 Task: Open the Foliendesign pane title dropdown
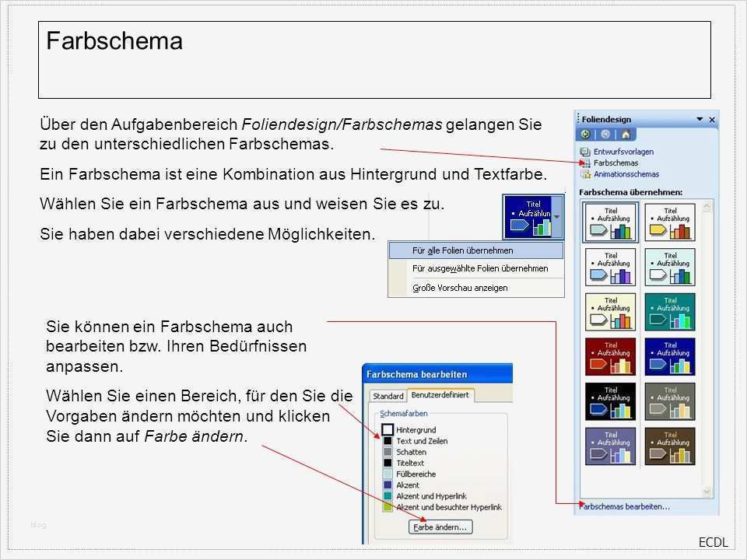click(700, 119)
